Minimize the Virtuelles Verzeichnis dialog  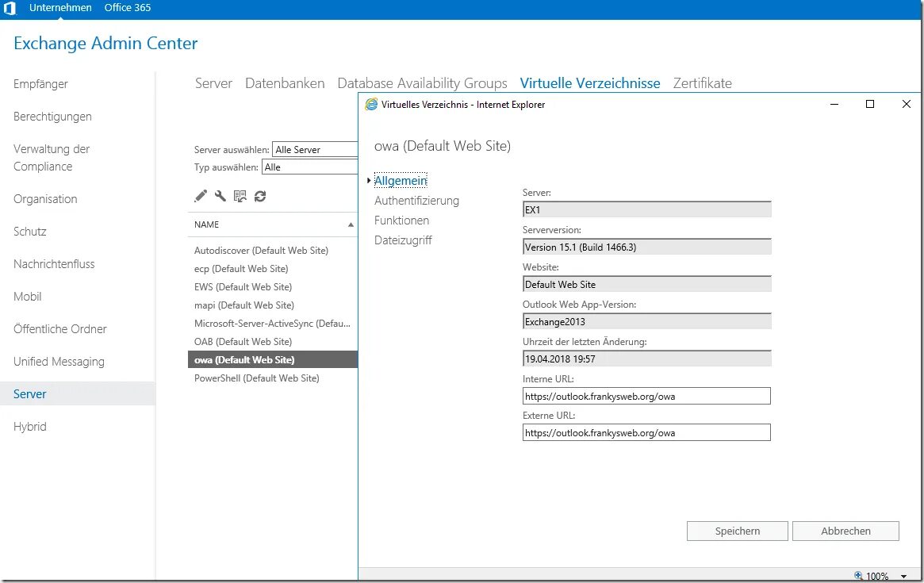(x=834, y=105)
